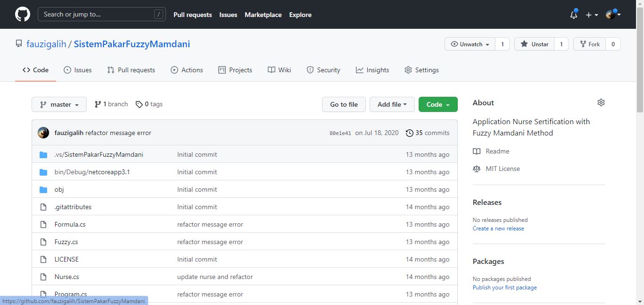The image size is (644, 305).
Task: Click the Readme book icon in About
Action: coord(477,151)
